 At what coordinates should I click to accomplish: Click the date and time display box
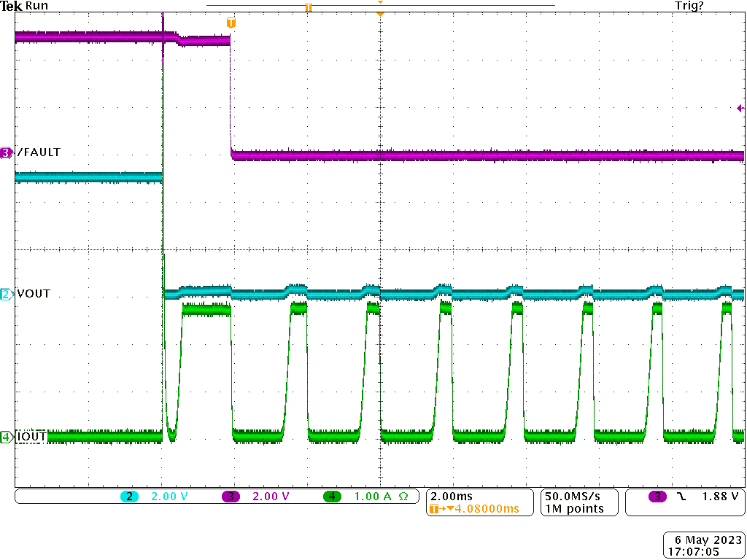(x=703, y=543)
